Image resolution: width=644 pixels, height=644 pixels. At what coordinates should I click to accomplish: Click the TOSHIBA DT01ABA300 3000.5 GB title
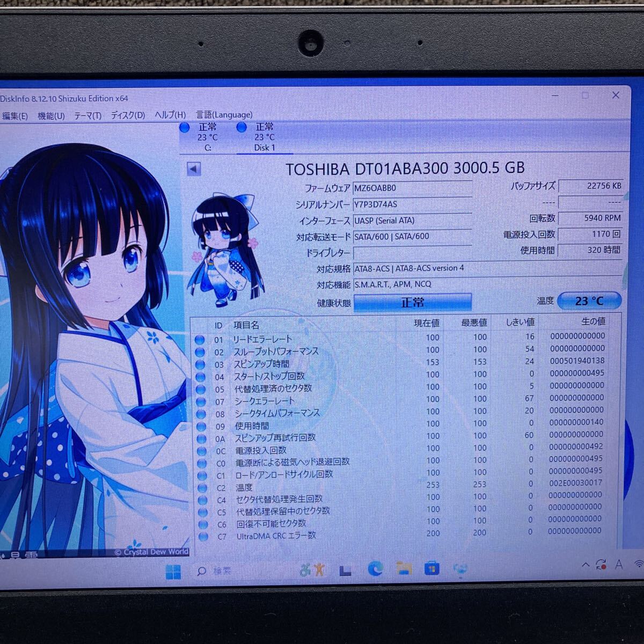(405, 169)
